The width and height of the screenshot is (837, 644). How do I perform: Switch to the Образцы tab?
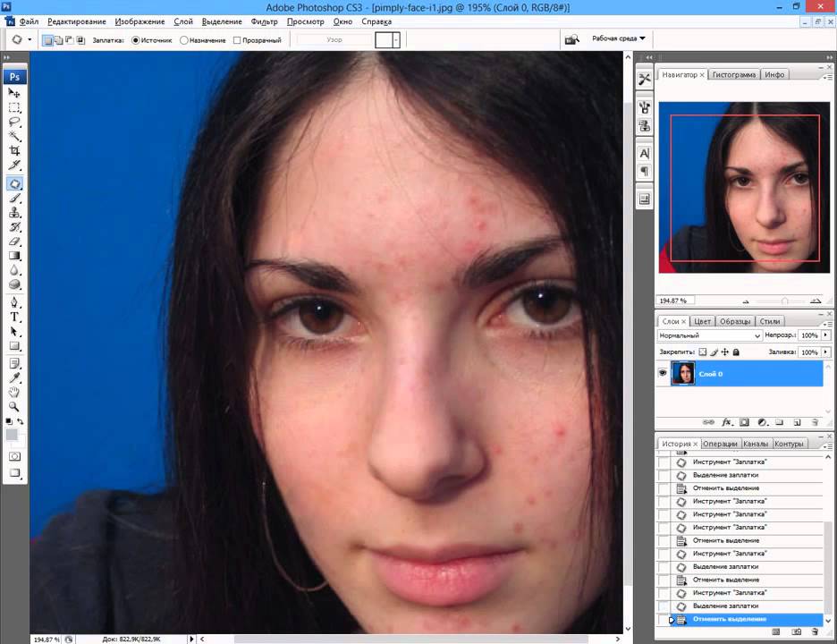pyautogui.click(x=735, y=321)
